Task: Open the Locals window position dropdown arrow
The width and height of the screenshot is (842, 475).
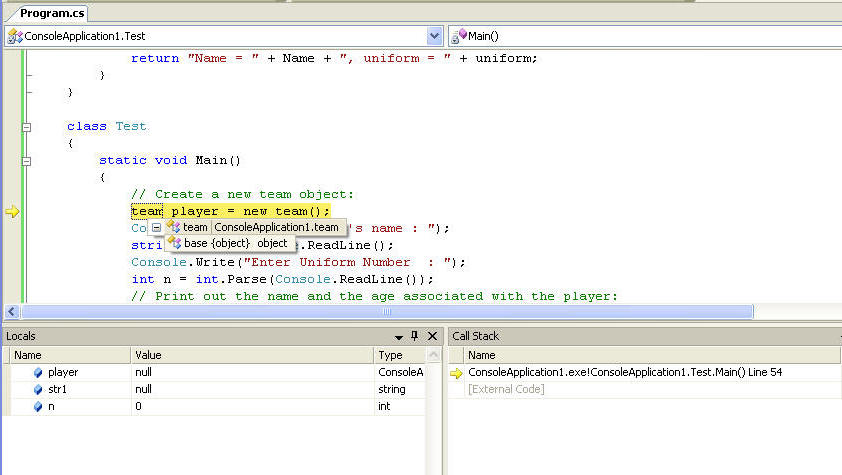Action: (x=398, y=337)
